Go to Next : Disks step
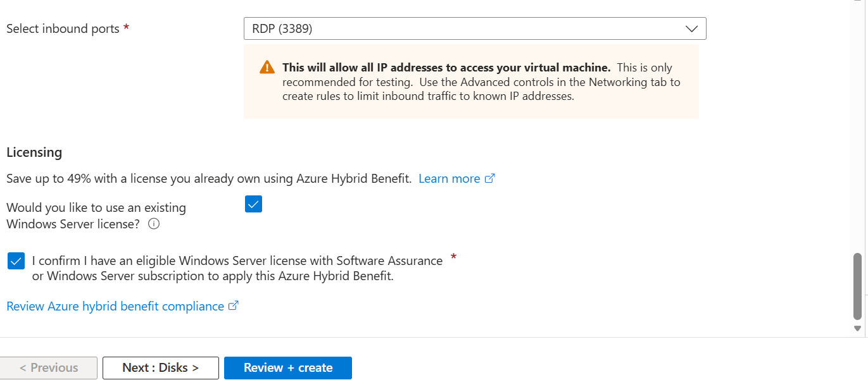The image size is (868, 387). pos(161,368)
